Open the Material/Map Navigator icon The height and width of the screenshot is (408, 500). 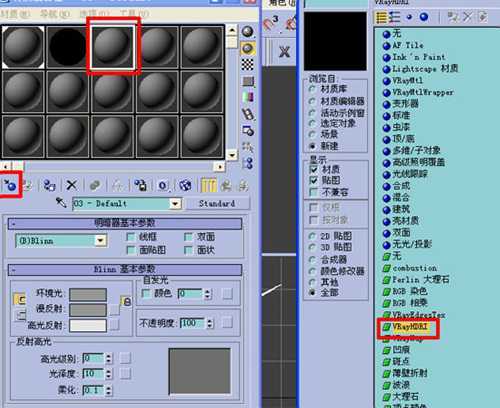248,163
